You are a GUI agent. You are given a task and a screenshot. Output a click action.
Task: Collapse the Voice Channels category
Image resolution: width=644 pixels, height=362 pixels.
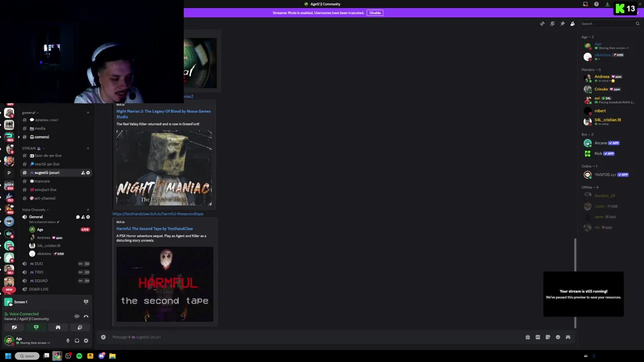[x=35, y=210]
